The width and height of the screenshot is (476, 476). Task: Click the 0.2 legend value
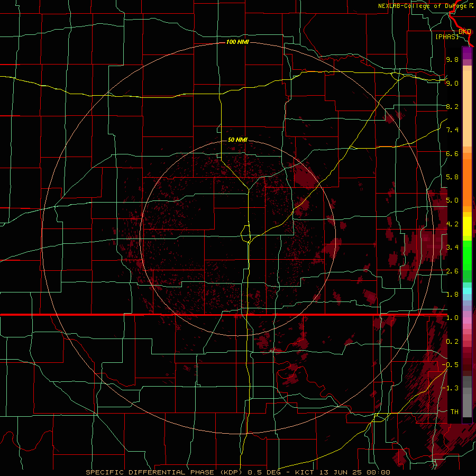coord(452,342)
